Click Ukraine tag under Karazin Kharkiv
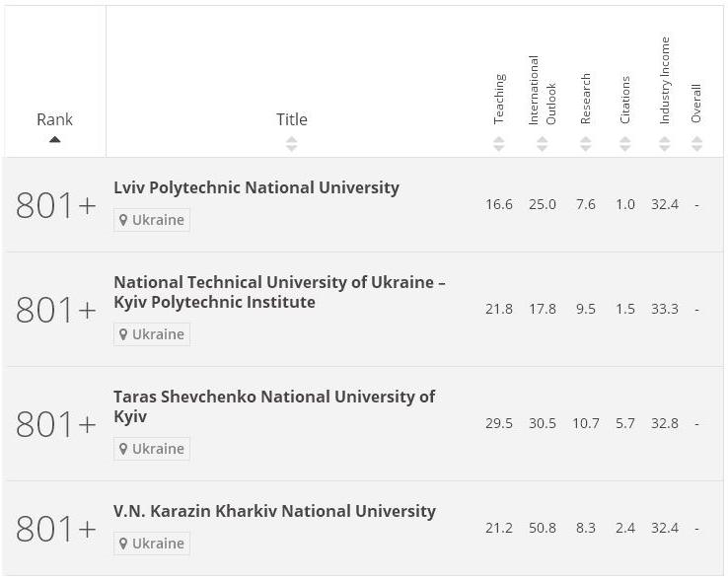The image size is (728, 581). point(152,544)
